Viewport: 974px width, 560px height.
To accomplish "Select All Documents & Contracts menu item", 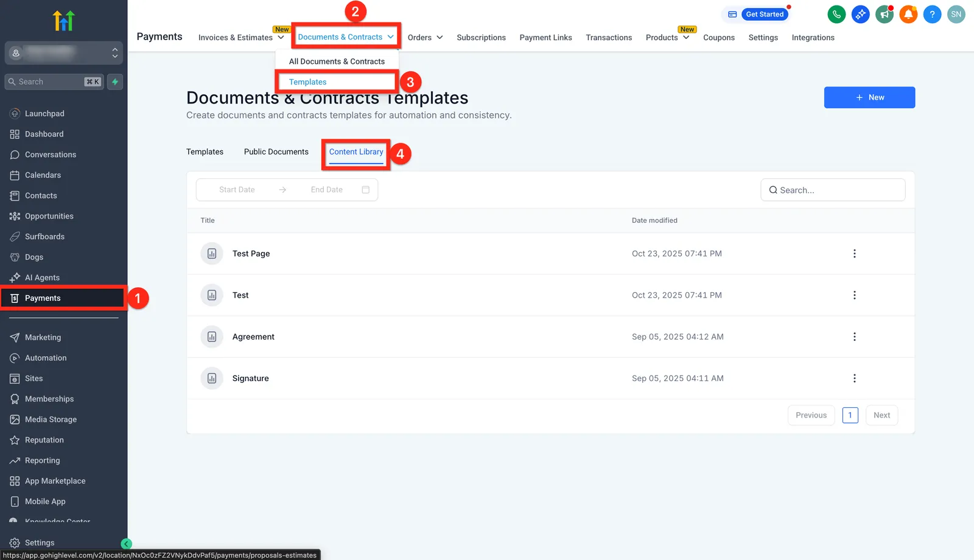I will (337, 61).
